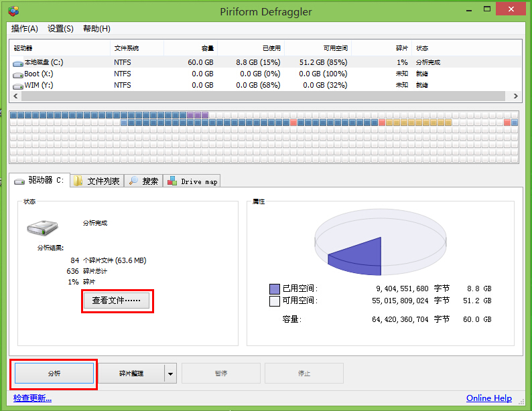
Task: Click the 碎片整理 button
Action: tap(131, 374)
